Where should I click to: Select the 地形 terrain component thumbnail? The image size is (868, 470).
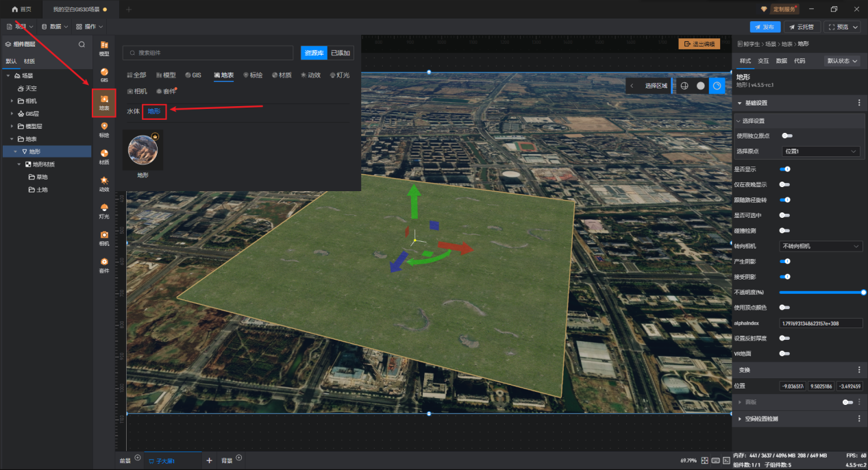pos(142,150)
